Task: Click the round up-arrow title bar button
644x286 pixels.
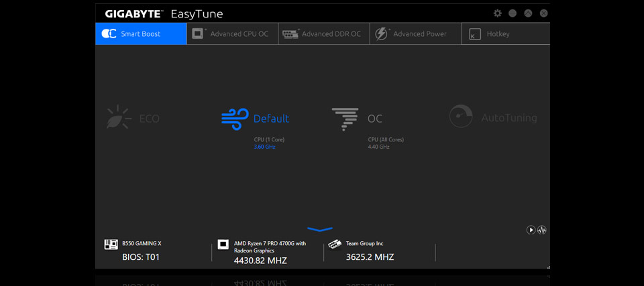Action: click(x=528, y=13)
